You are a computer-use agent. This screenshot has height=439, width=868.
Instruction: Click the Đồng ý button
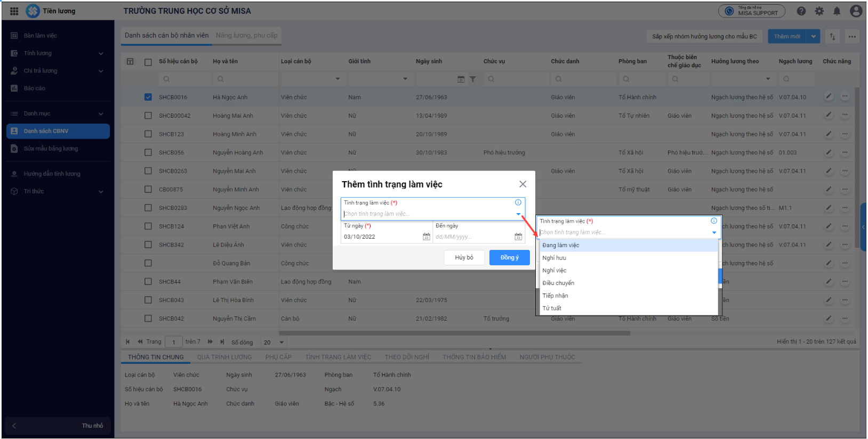[x=509, y=257]
